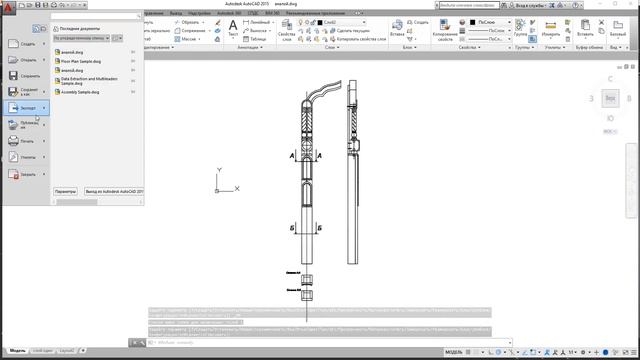
Task: Expand the Публикация submenu arrow
Action: coord(44,124)
